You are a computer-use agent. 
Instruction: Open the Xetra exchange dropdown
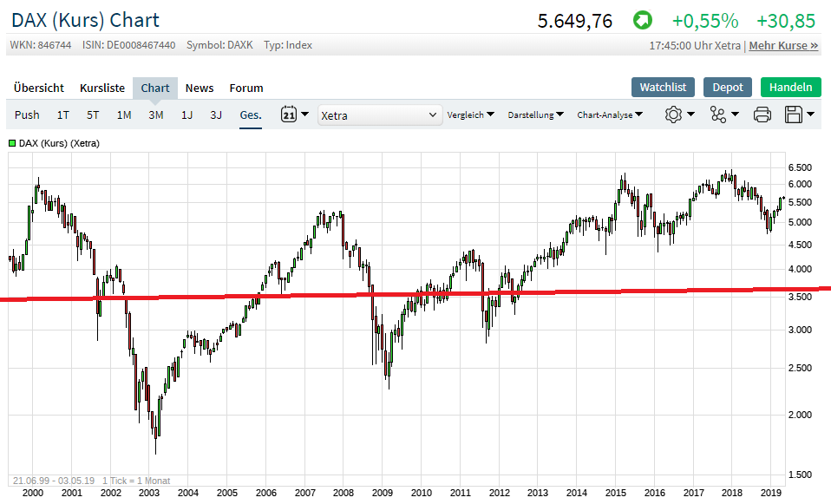pos(380,115)
